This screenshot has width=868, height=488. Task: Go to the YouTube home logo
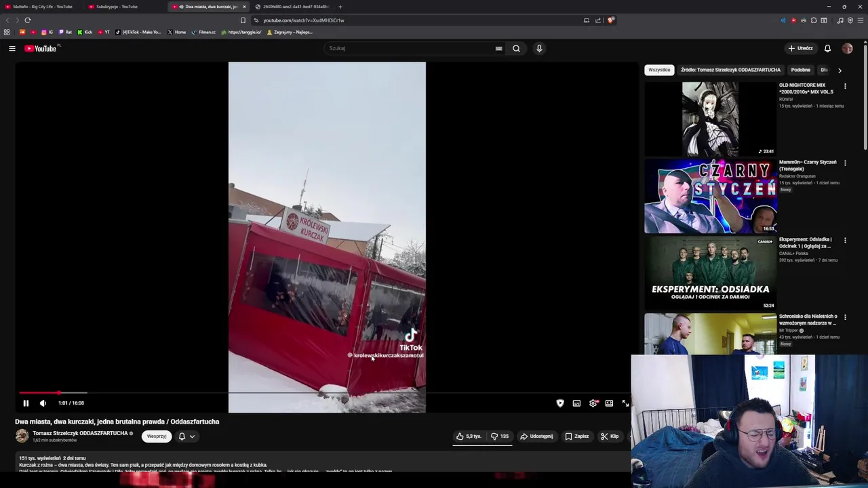click(x=42, y=48)
